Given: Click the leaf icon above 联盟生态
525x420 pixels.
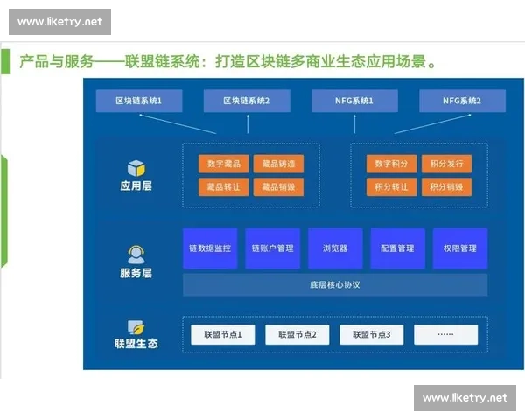Looking at the screenshot, I should click(x=136, y=327).
